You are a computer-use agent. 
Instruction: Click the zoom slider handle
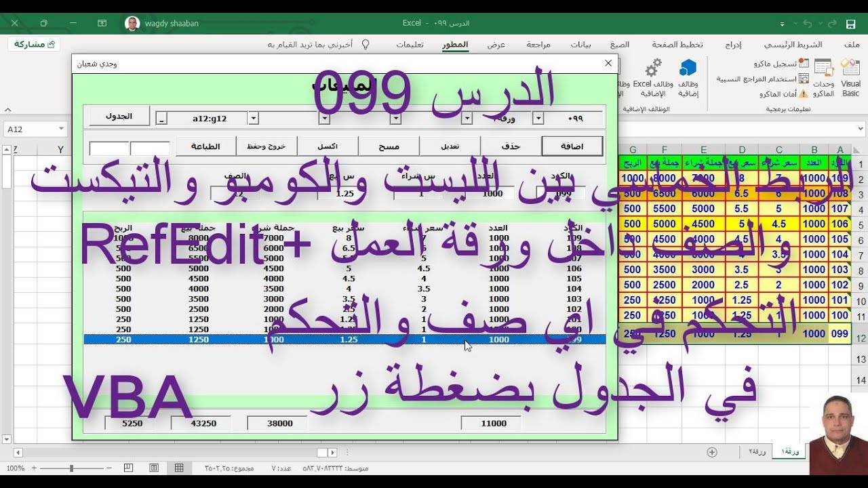coord(71,468)
